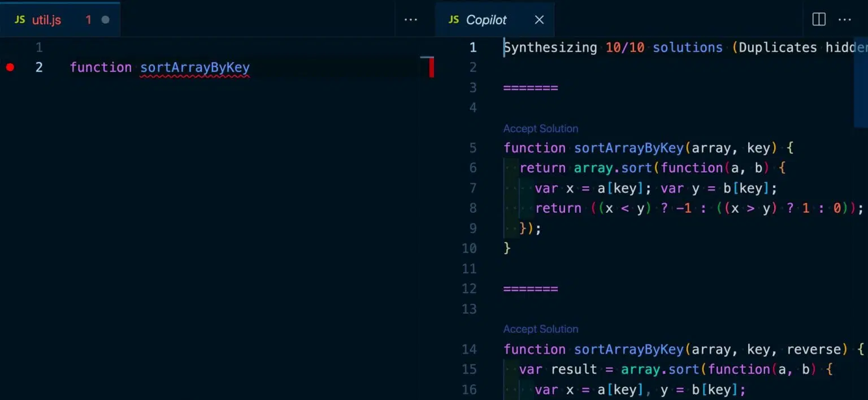
Task: Click 'return array.sort(function(a, b) {' on line 6
Action: [x=652, y=168]
